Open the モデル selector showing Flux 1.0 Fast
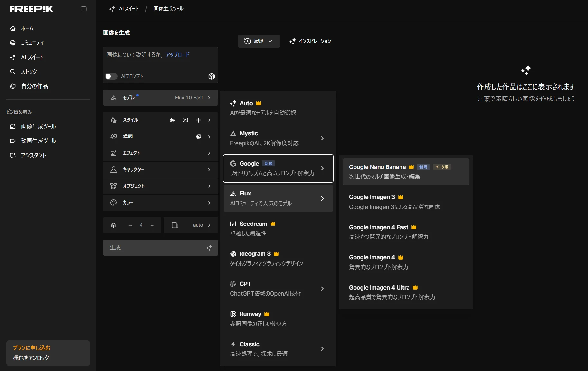 pos(161,98)
